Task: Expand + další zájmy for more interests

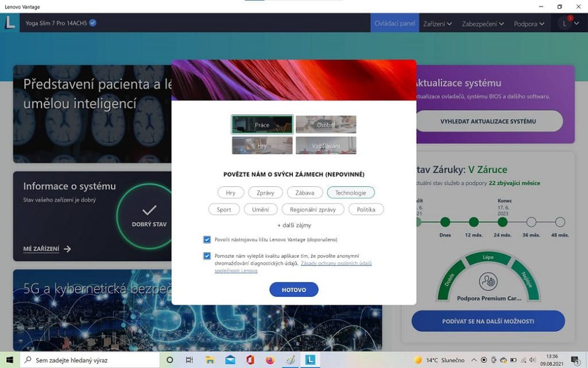Action: pos(294,225)
